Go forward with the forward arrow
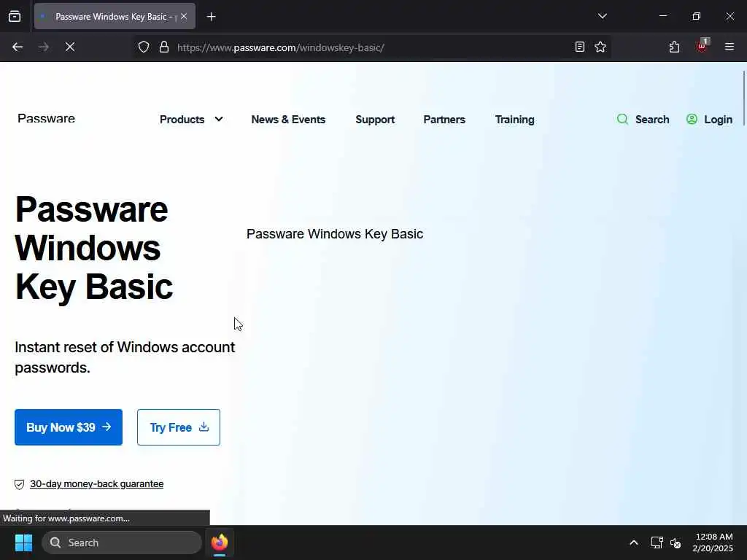 click(x=43, y=47)
